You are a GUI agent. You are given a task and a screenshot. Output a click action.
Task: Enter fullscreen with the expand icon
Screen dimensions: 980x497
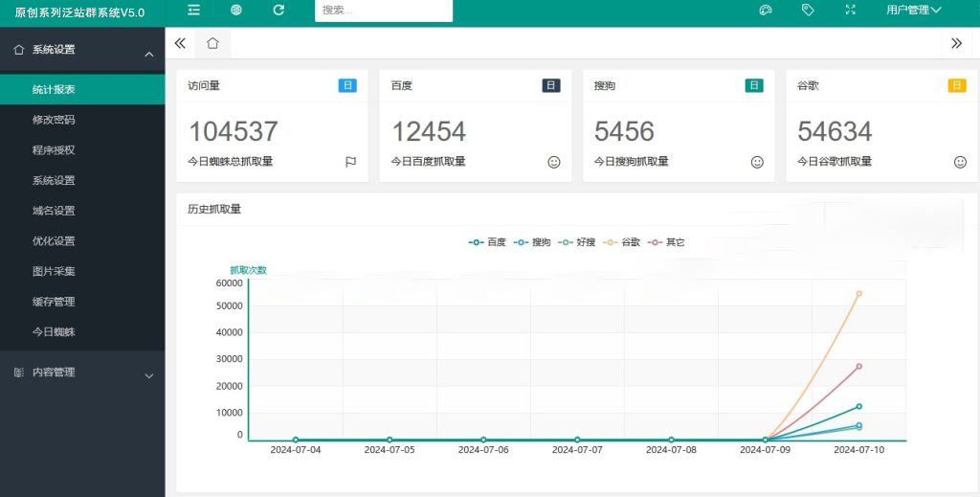(850, 10)
